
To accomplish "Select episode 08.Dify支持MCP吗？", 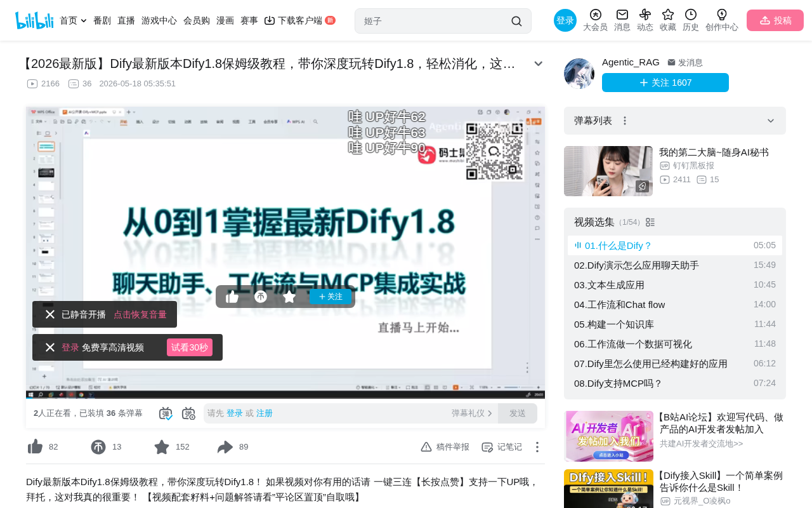I will click(675, 384).
